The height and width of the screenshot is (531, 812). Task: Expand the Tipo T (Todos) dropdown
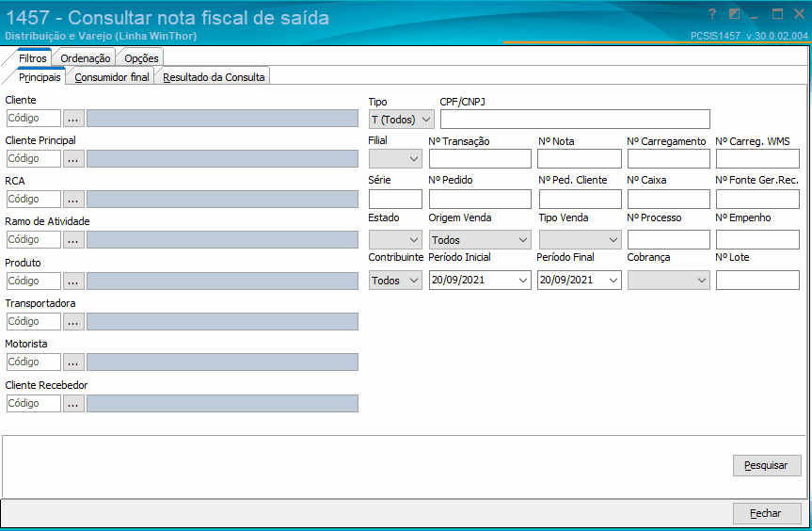pyautogui.click(x=402, y=120)
